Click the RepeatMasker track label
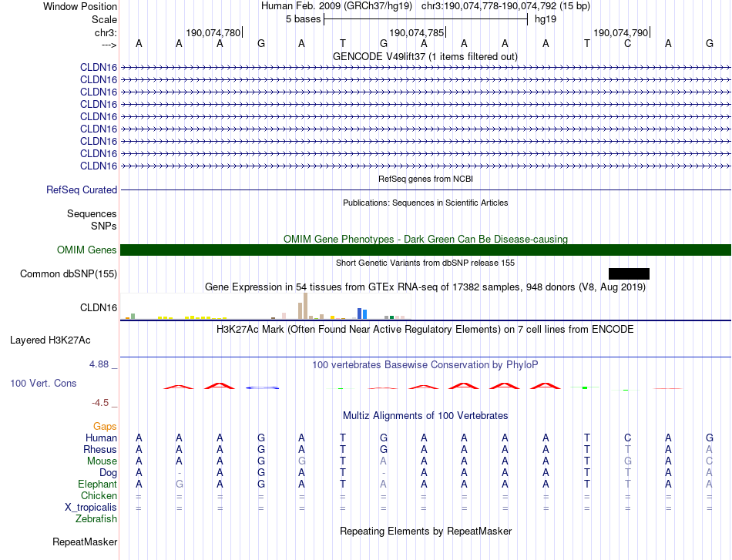 [x=85, y=542]
